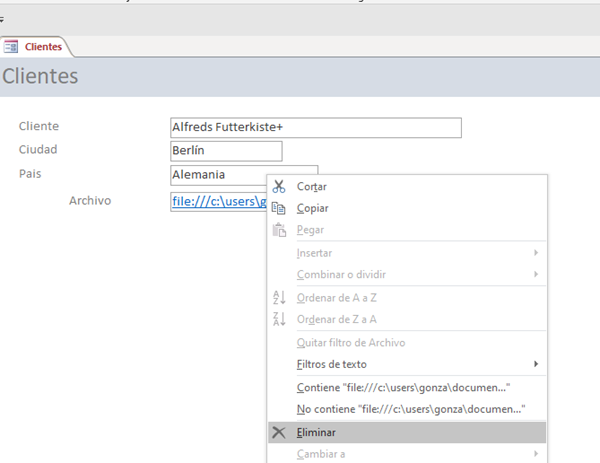Expand the Cambiar a submenu arrow

(537, 454)
